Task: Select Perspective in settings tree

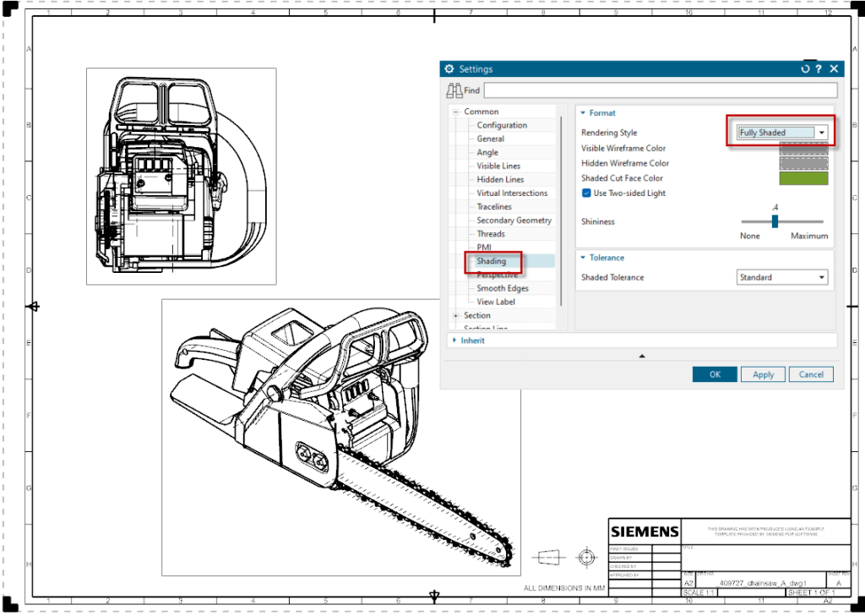Action: [x=497, y=275]
